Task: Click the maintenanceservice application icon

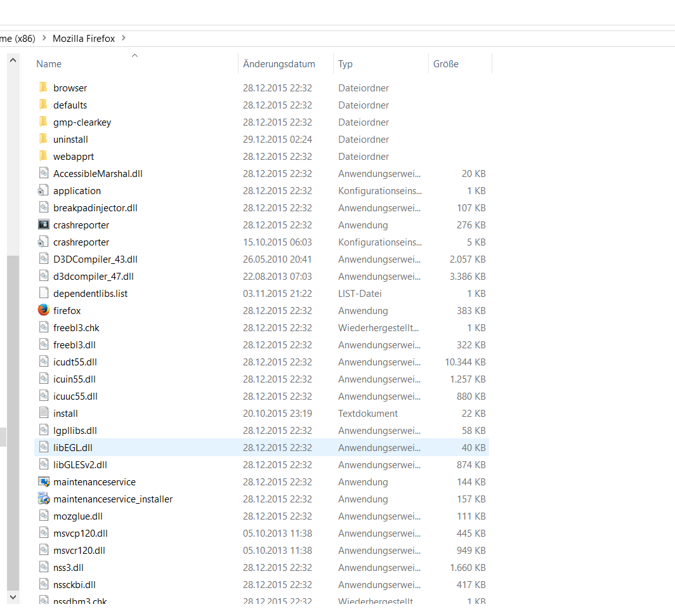Action: click(43, 482)
